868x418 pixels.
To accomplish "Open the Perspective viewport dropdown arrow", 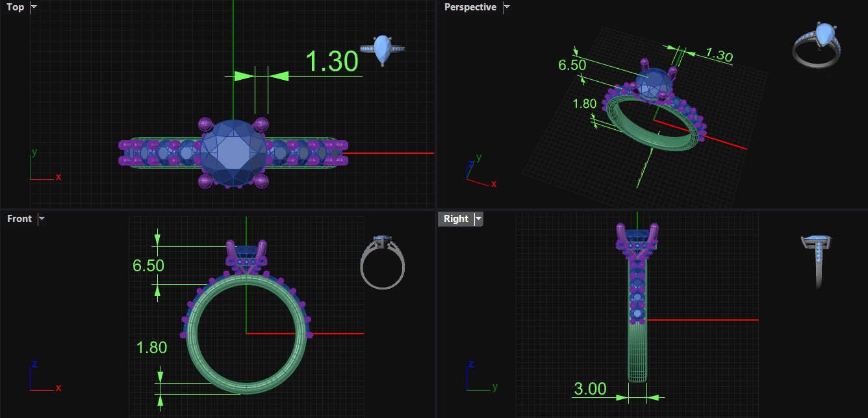I will coord(507,7).
